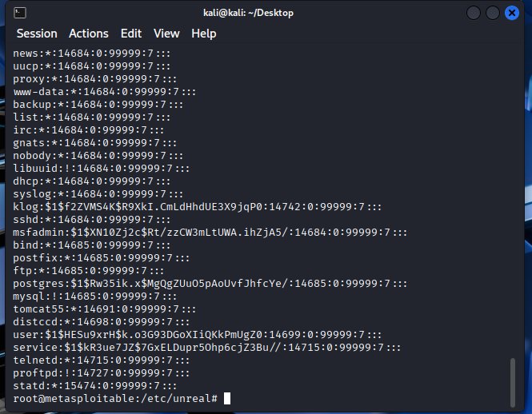Click the dhcp:*:14684 line
532x414 pixels.
click(x=92, y=181)
